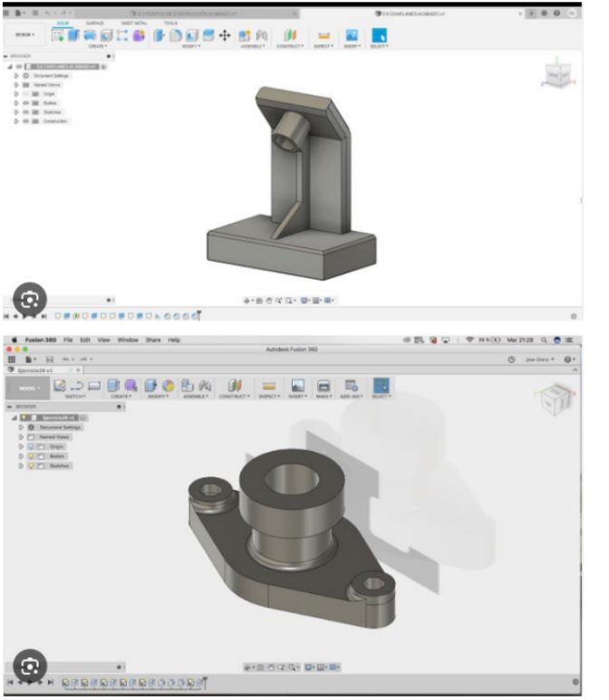Click the Ejercicio28 v1 document tab
Screen dimensions: 609x700
[x=43, y=369]
